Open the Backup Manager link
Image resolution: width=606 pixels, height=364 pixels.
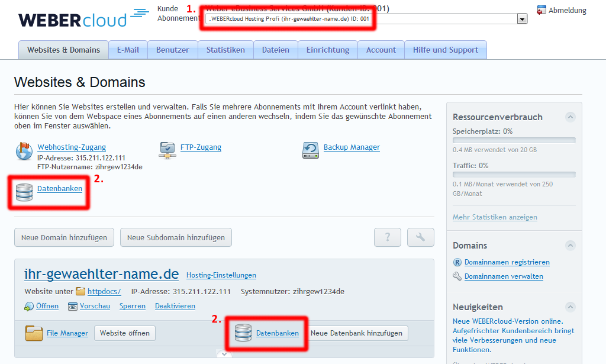pyautogui.click(x=352, y=147)
